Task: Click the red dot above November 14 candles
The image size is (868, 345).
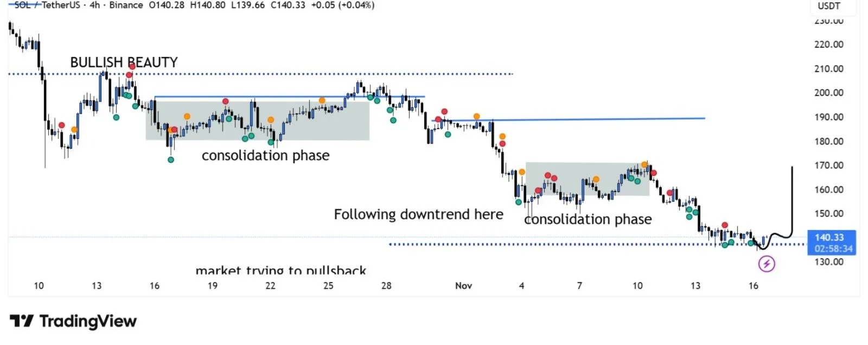Action: click(725, 225)
